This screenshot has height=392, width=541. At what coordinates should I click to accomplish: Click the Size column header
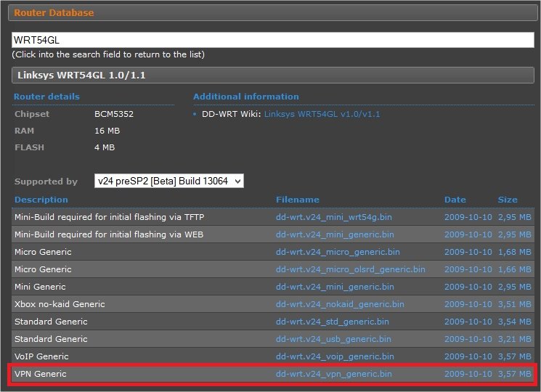[508, 200]
